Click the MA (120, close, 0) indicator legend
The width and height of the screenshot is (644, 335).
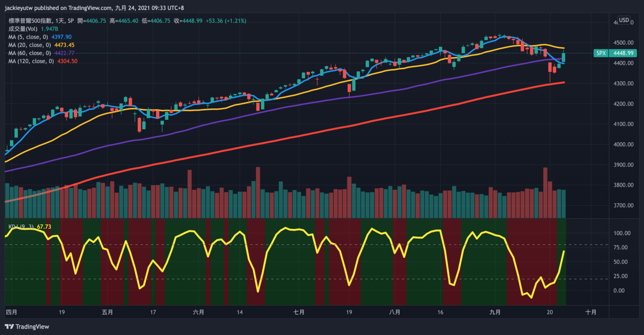point(31,61)
